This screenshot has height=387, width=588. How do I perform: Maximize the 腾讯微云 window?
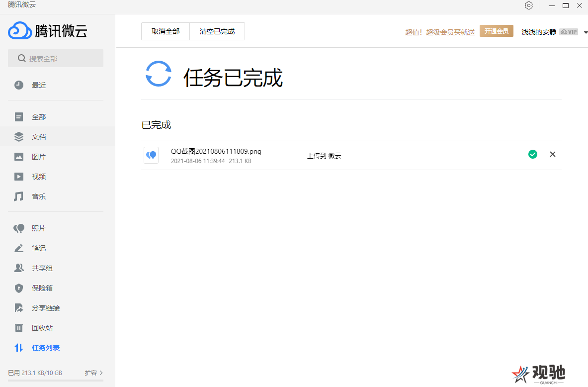click(x=566, y=5)
